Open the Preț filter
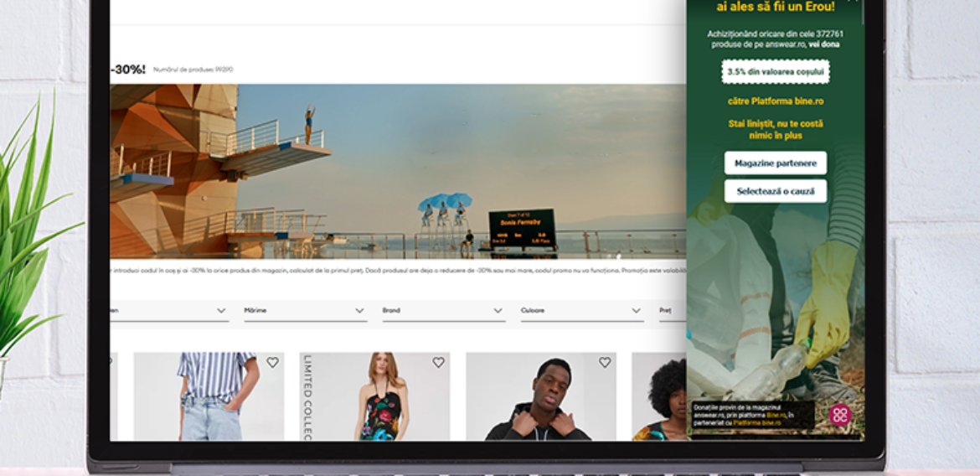The image size is (980, 476). [673, 311]
